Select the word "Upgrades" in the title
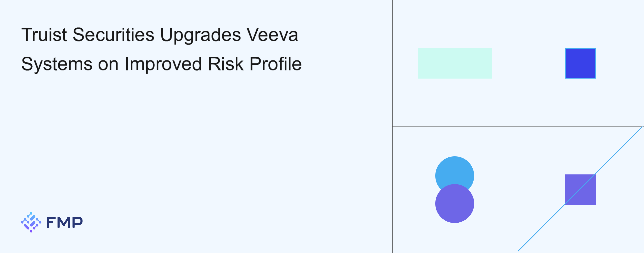Image resolution: width=644 pixels, height=253 pixels. (x=200, y=35)
